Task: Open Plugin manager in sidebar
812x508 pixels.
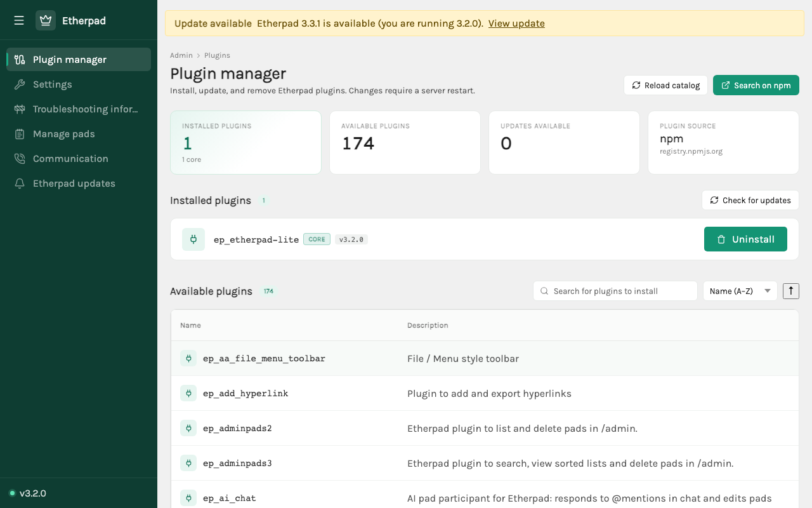Action: (x=79, y=60)
